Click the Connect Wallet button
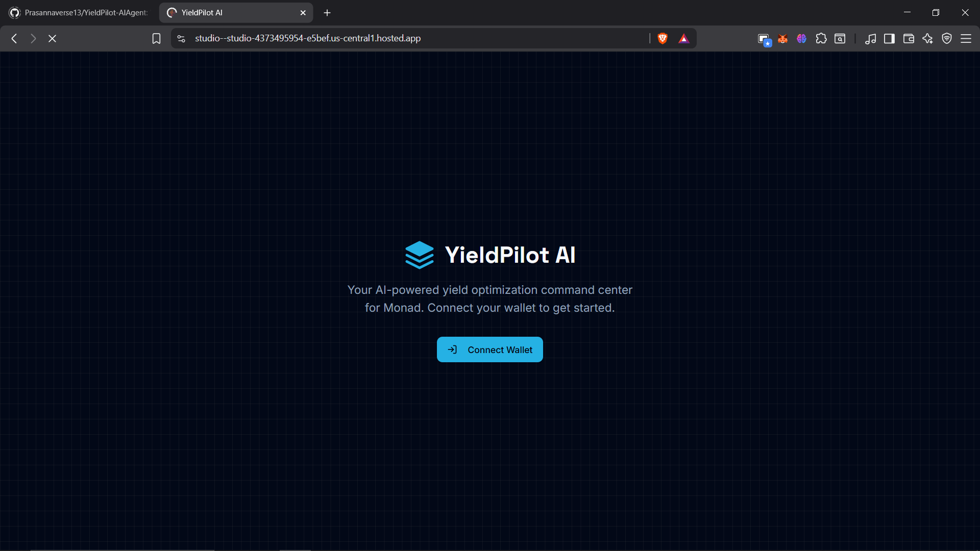The image size is (980, 551). (489, 349)
